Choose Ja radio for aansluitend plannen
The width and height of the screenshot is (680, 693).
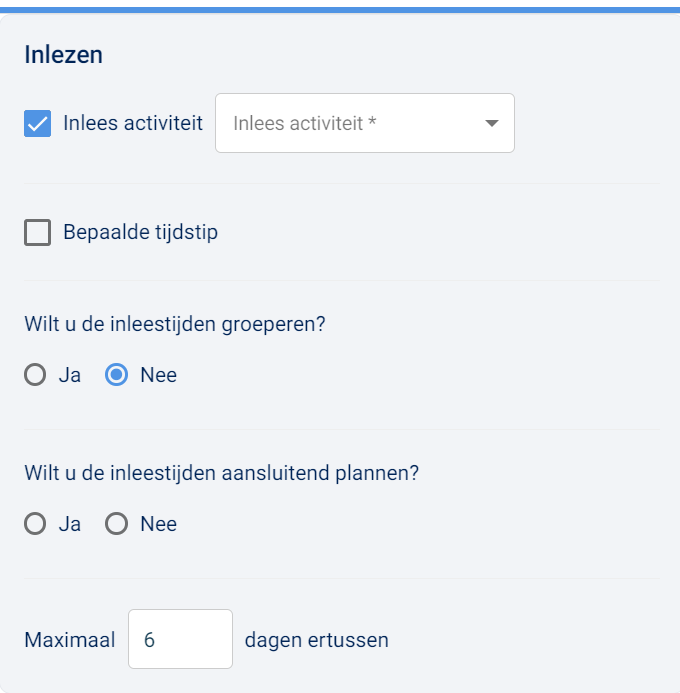click(35, 524)
